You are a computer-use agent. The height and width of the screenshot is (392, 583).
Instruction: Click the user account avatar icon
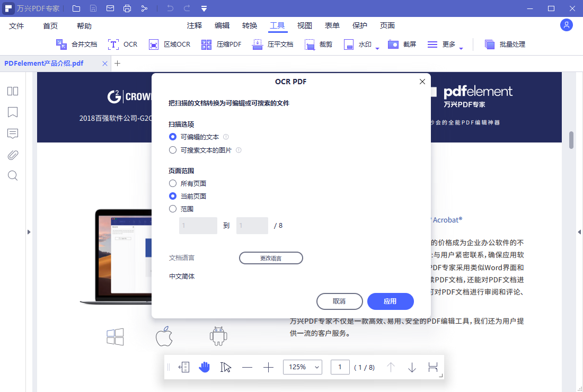click(x=566, y=25)
